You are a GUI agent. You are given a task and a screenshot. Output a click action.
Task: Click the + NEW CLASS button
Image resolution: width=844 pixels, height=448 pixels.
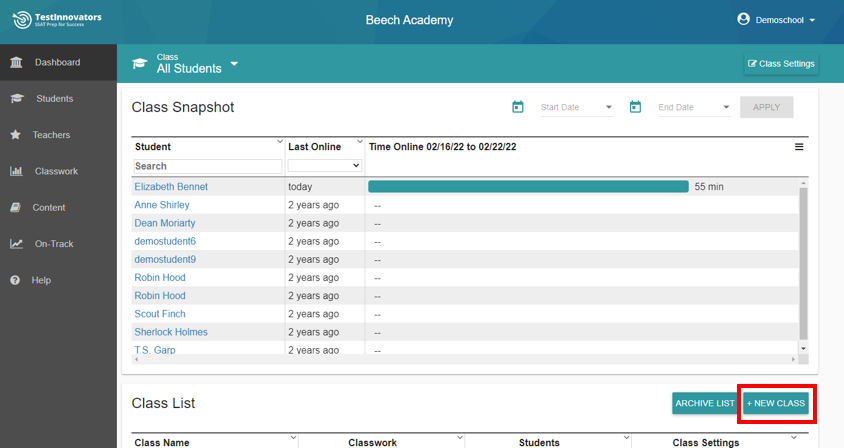pyautogui.click(x=776, y=403)
